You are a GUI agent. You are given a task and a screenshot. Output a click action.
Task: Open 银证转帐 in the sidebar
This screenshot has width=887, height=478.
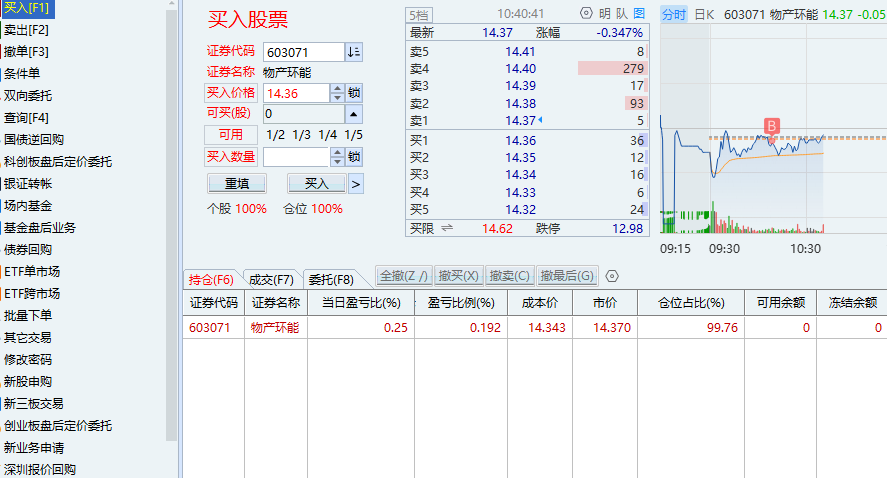[x=28, y=184]
